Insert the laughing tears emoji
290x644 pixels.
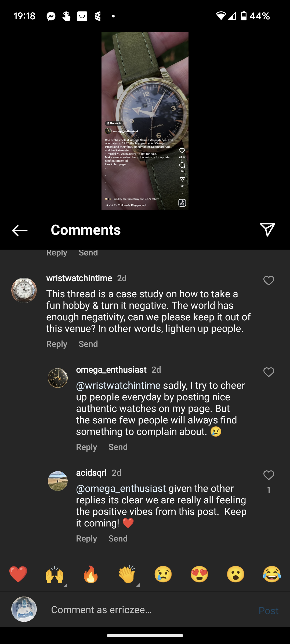point(272,574)
